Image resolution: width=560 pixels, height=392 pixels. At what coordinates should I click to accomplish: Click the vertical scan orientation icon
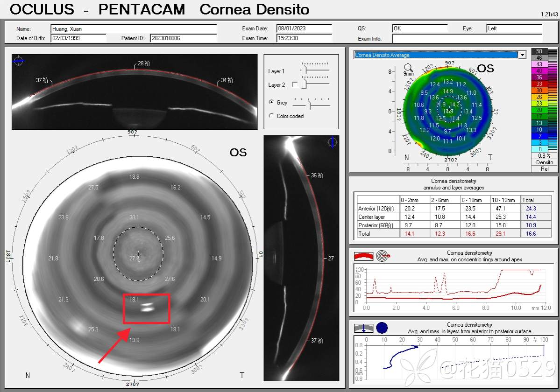tap(333, 142)
